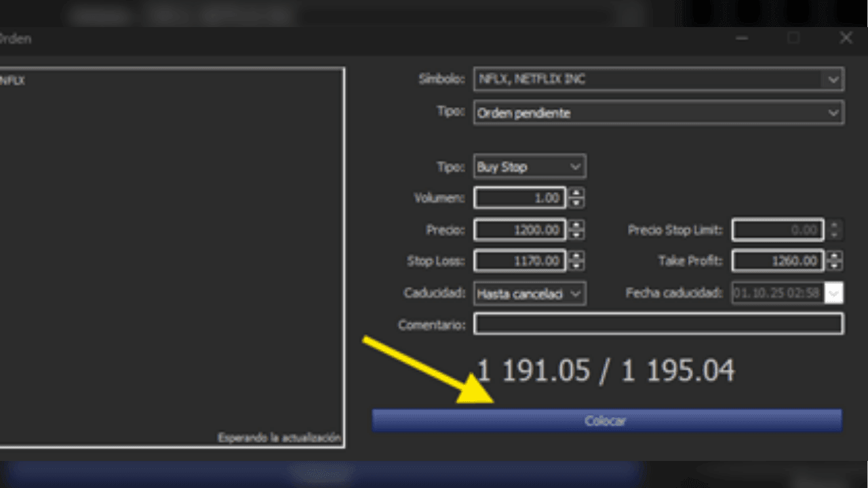Decrease Volumen with the down arrow
Image resolution: width=868 pixels, height=488 pixels.
(576, 203)
